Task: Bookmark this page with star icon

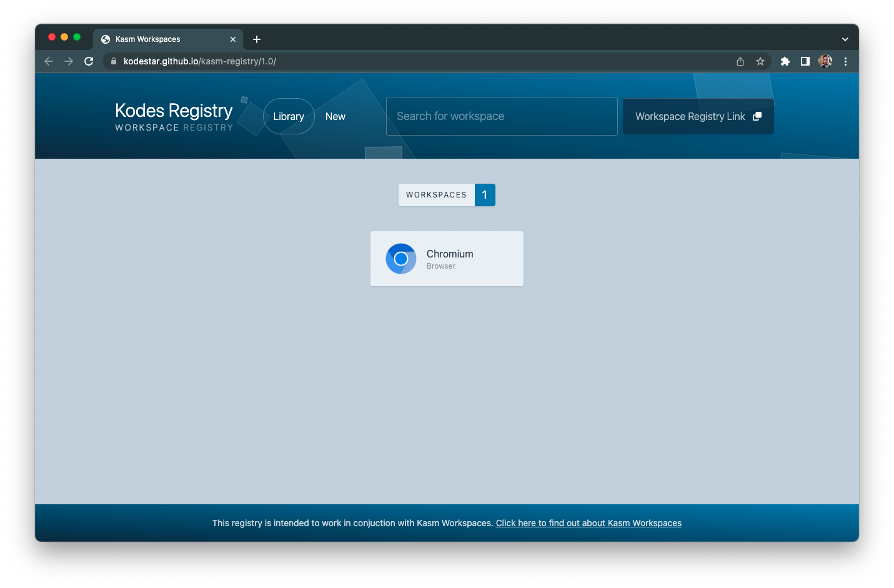Action: (760, 61)
